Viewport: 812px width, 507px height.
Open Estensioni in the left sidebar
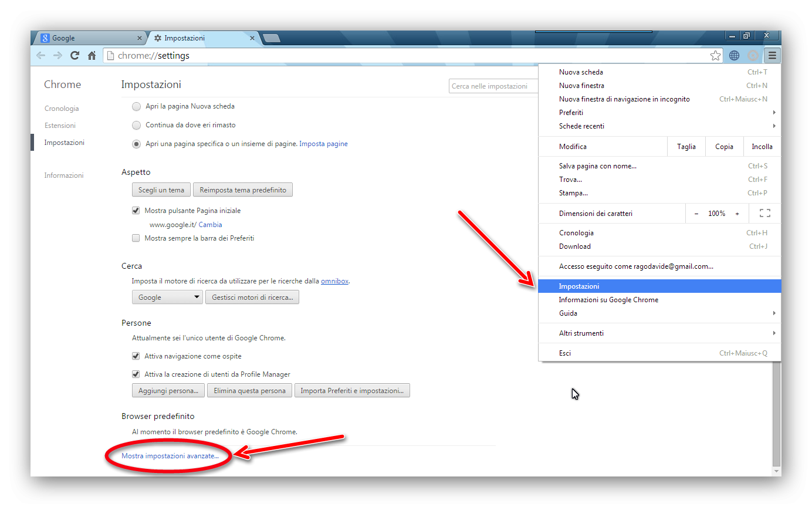(x=60, y=126)
